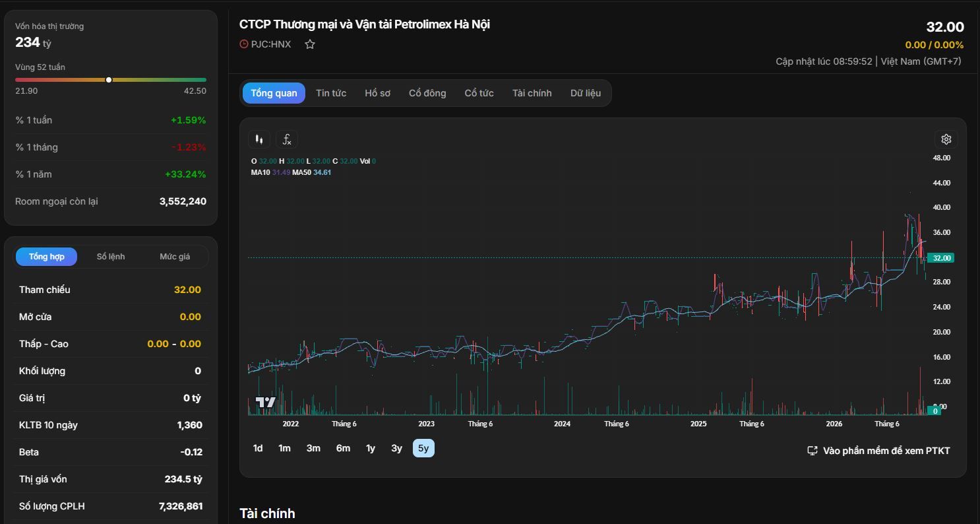Open the Cổ đông tab
The width and height of the screenshot is (980, 524).
[x=427, y=93]
